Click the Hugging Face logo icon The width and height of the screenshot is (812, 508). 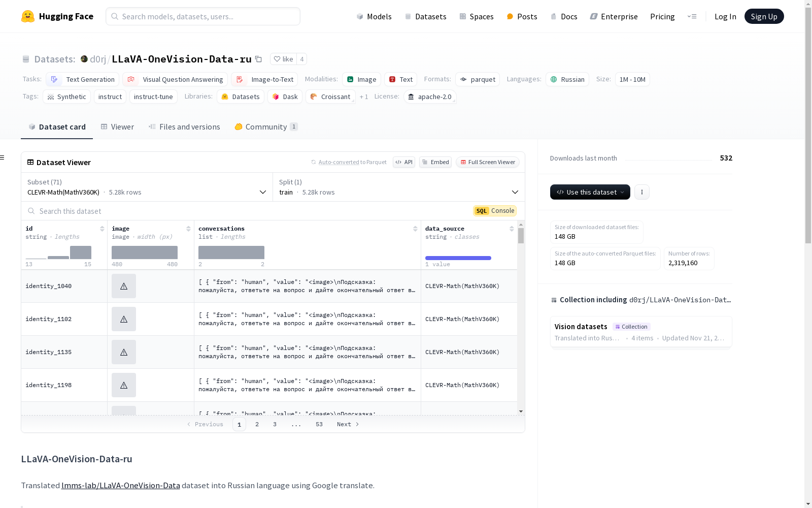[28, 16]
